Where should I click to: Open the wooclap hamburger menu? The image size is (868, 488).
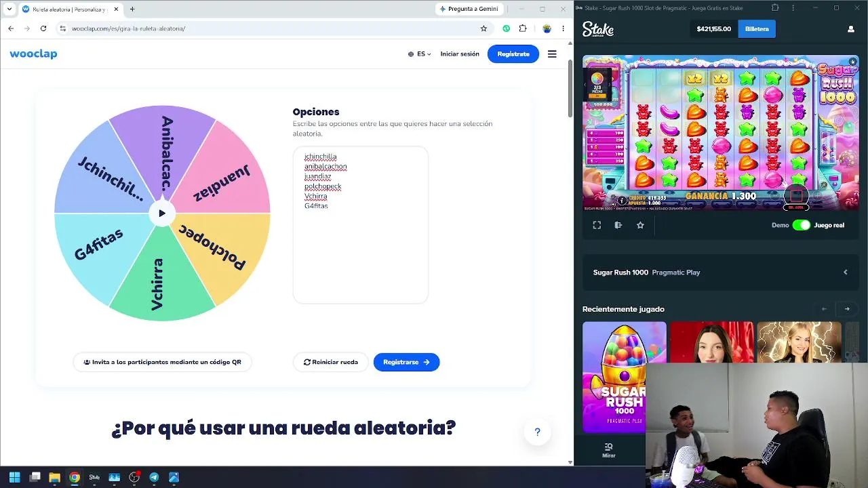click(552, 54)
